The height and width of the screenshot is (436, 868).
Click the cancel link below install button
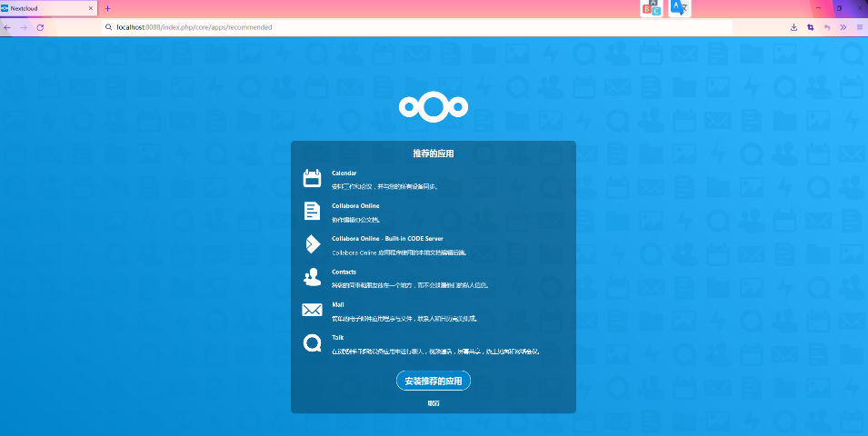click(434, 403)
